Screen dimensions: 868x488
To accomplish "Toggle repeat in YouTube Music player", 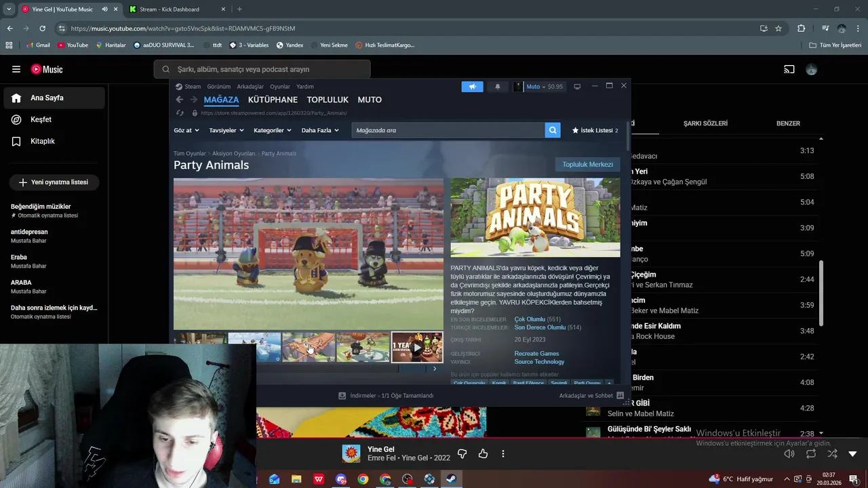I will pyautogui.click(x=811, y=453).
